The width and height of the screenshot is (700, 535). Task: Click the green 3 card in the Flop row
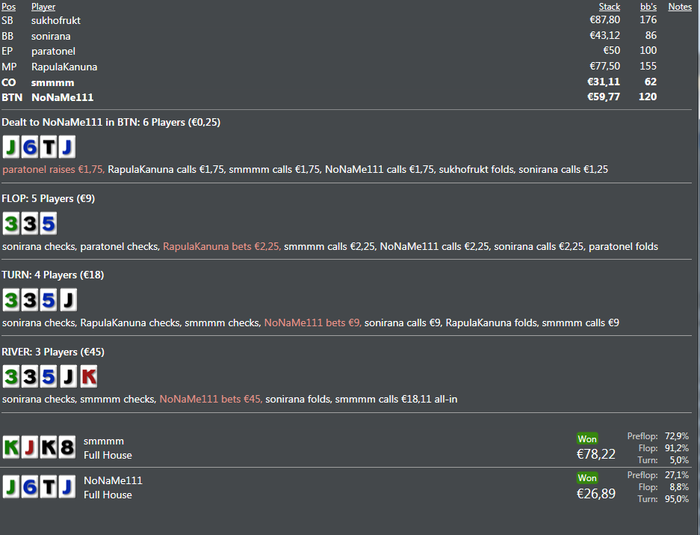coord(11,223)
